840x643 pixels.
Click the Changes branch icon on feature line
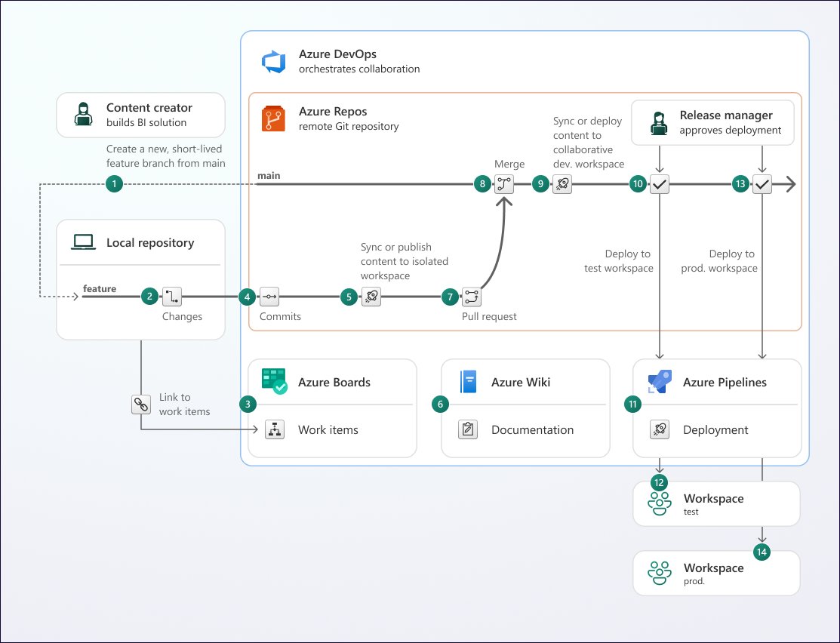coord(172,297)
